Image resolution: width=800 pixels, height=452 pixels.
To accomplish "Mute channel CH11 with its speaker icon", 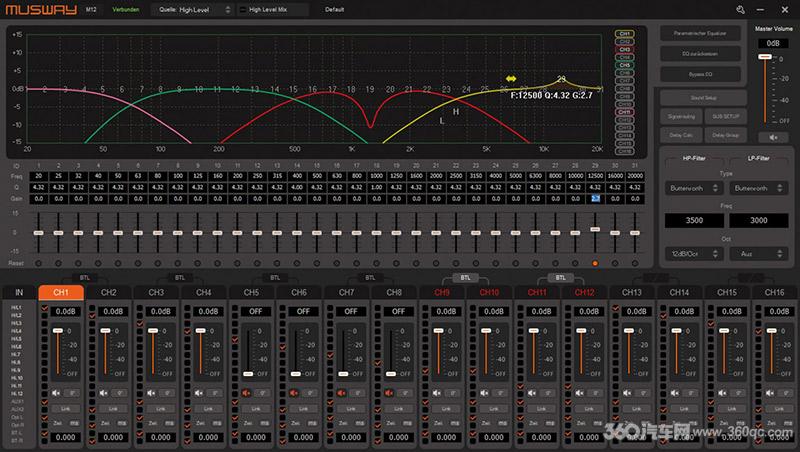I will 532,393.
